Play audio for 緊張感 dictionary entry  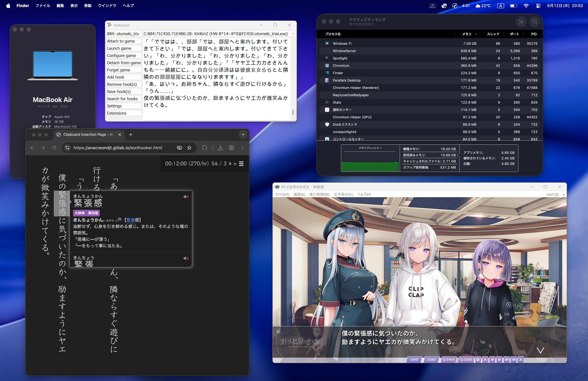pos(186,197)
